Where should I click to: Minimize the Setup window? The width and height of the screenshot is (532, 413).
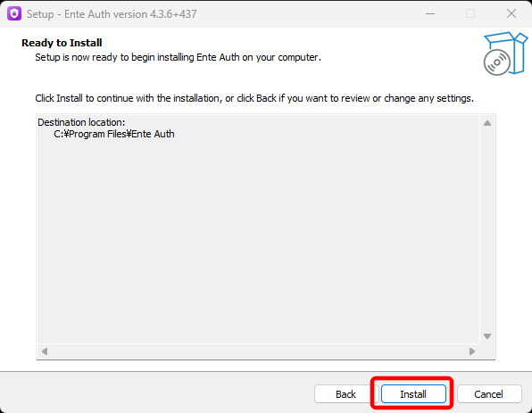click(430, 14)
